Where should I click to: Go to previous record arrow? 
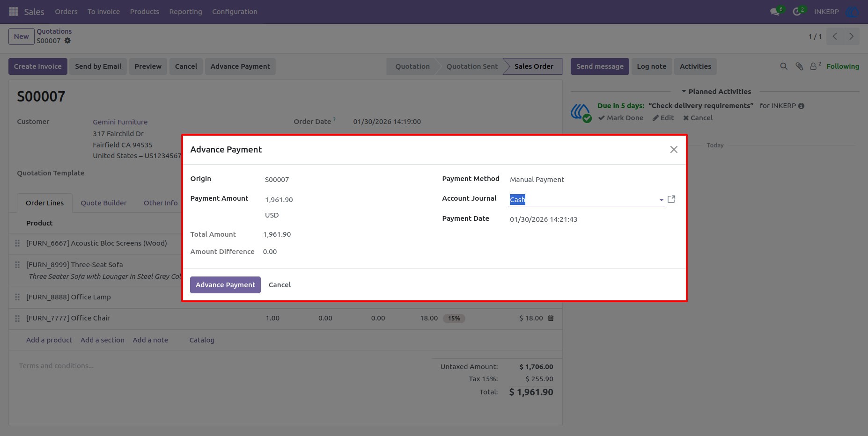pos(835,36)
